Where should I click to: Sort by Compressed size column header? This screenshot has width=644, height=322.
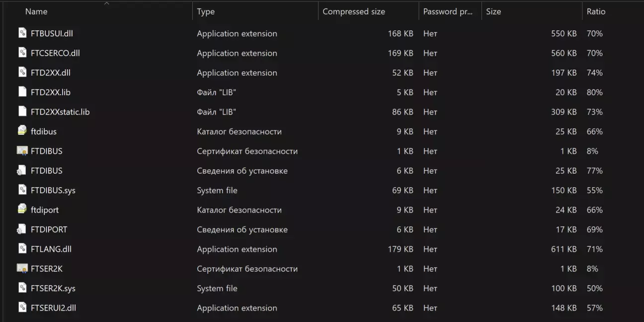(x=354, y=11)
